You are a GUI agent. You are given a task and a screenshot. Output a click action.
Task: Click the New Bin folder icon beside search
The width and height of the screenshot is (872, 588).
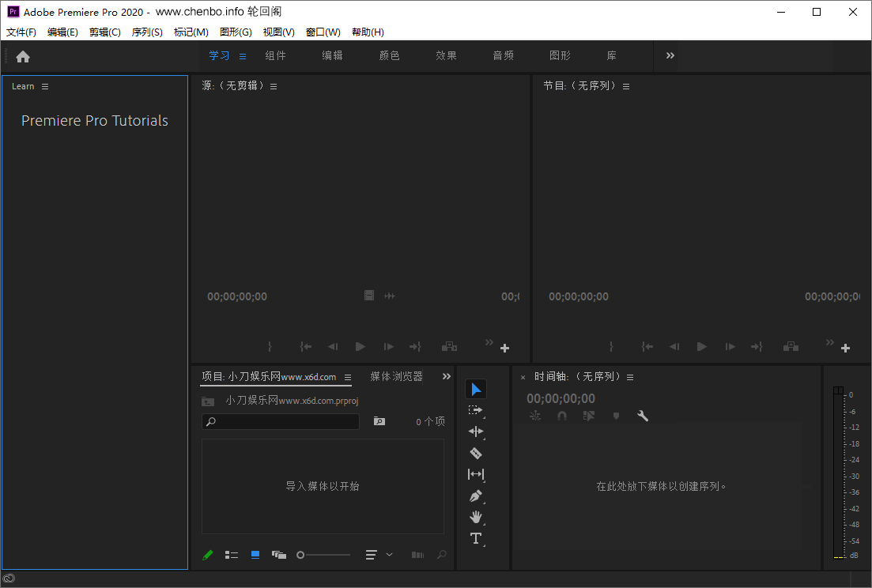tap(379, 421)
